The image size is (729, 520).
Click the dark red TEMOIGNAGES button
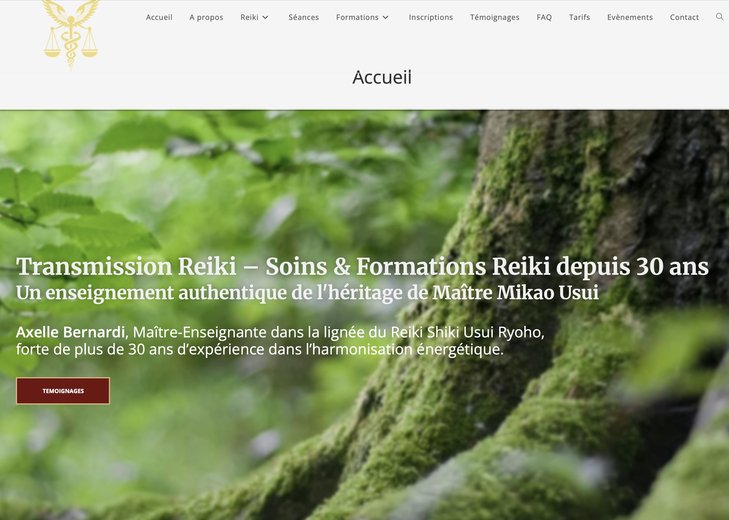(63, 391)
